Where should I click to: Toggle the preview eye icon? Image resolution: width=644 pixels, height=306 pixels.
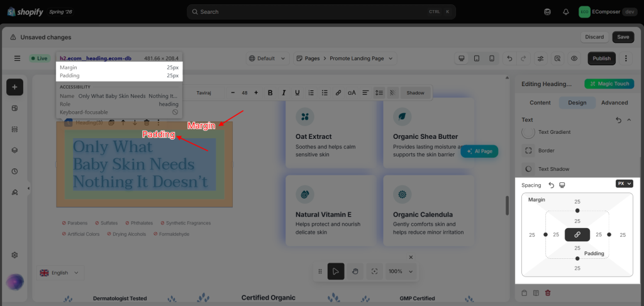[574, 58]
